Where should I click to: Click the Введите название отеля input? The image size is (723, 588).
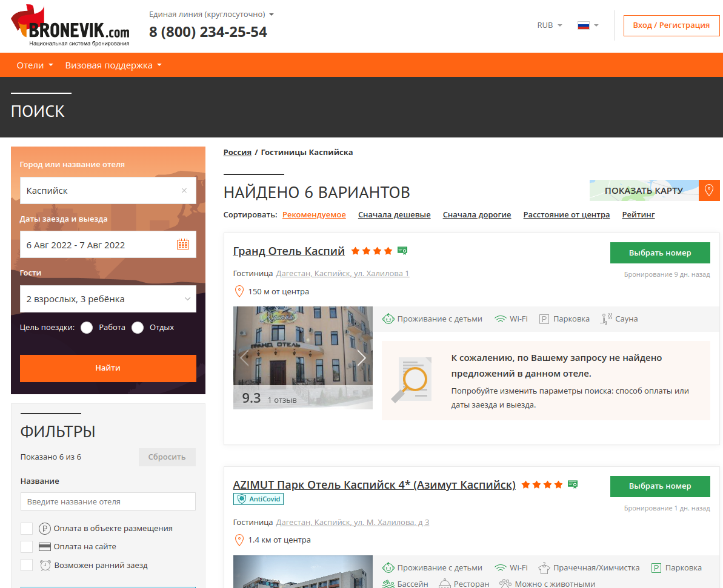tap(108, 501)
